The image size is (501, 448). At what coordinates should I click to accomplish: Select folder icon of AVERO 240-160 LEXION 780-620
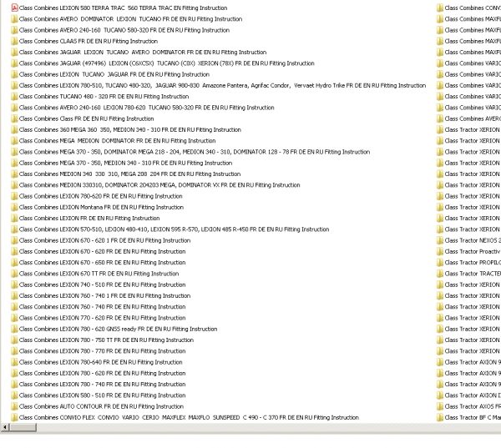click(x=14, y=108)
